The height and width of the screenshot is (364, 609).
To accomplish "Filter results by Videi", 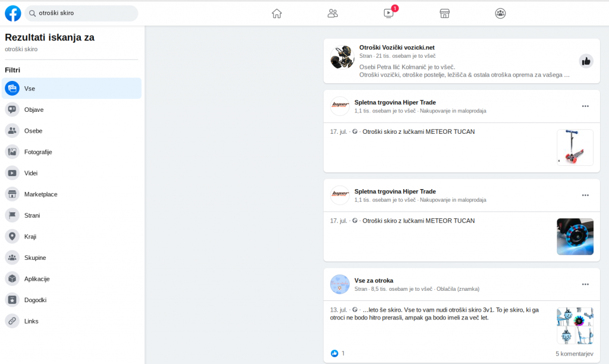I will [x=71, y=173].
